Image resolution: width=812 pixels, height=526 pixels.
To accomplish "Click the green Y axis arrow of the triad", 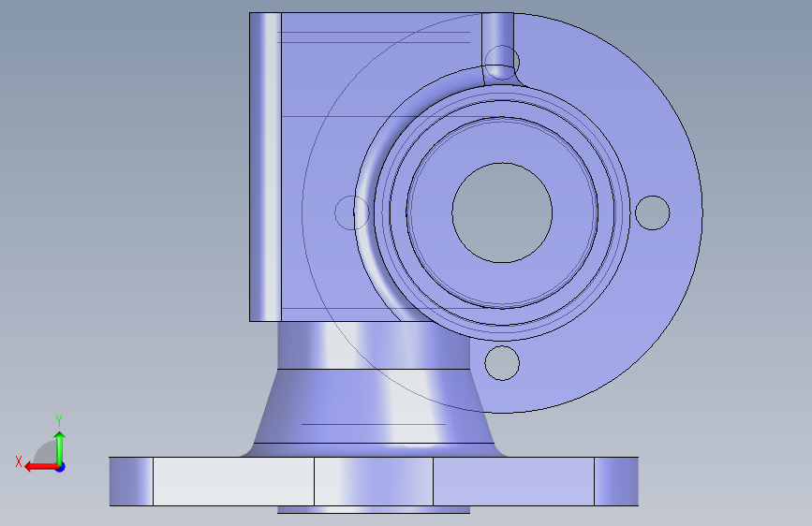I will 60,447.
